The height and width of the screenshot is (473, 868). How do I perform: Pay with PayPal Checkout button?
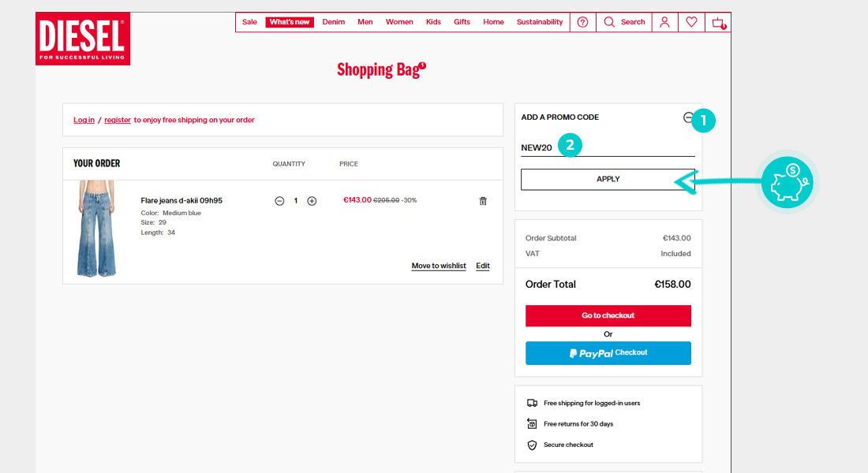click(608, 353)
